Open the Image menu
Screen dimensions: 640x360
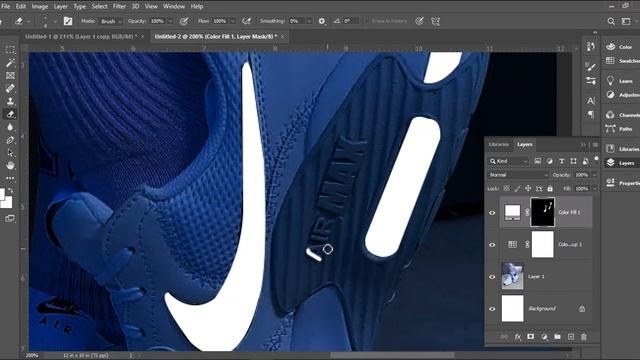click(40, 6)
